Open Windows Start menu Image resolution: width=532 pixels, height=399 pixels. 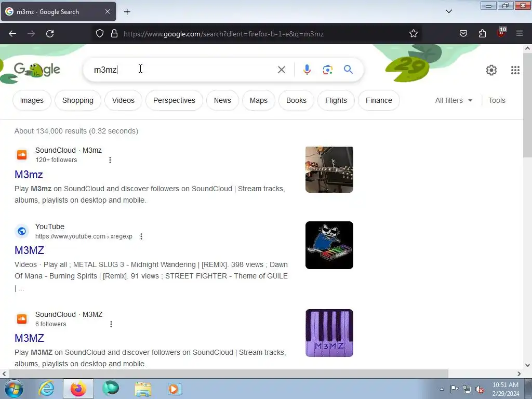click(x=14, y=389)
